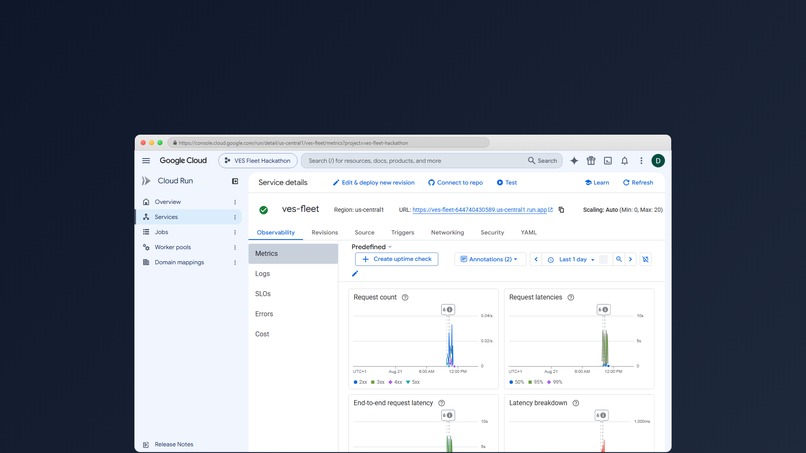Click the browser address bar
Image resolution: width=806 pixels, height=453 pixels.
point(329,143)
